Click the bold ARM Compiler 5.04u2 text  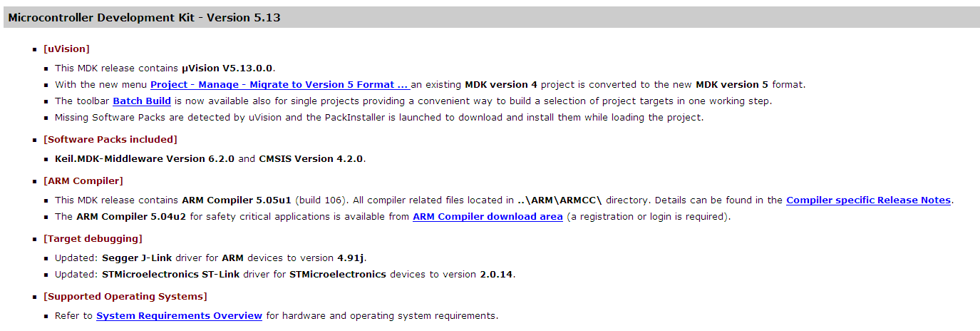[x=131, y=216]
